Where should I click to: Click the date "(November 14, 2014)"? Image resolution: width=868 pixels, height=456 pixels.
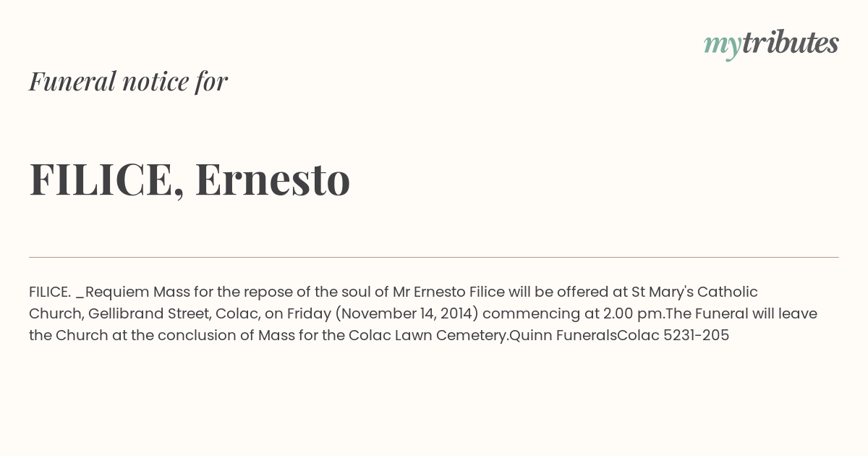(x=407, y=314)
